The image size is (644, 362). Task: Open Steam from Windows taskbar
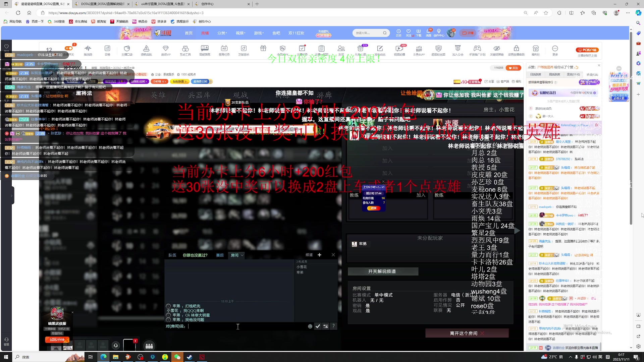point(190,357)
